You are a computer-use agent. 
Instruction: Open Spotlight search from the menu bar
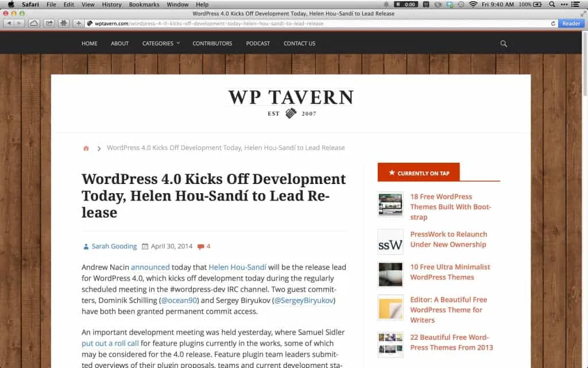pyautogui.click(x=551, y=5)
